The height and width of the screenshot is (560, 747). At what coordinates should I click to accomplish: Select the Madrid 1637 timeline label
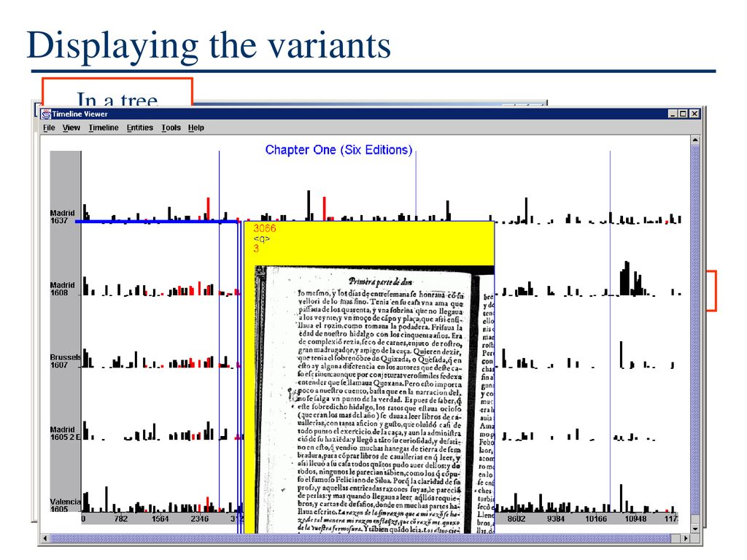(x=63, y=217)
